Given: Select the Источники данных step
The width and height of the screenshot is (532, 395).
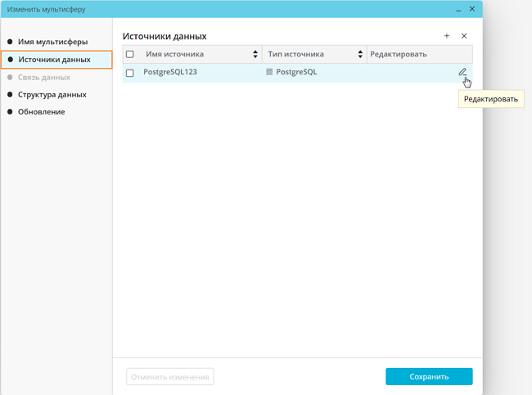Looking at the screenshot, I should 54,60.
